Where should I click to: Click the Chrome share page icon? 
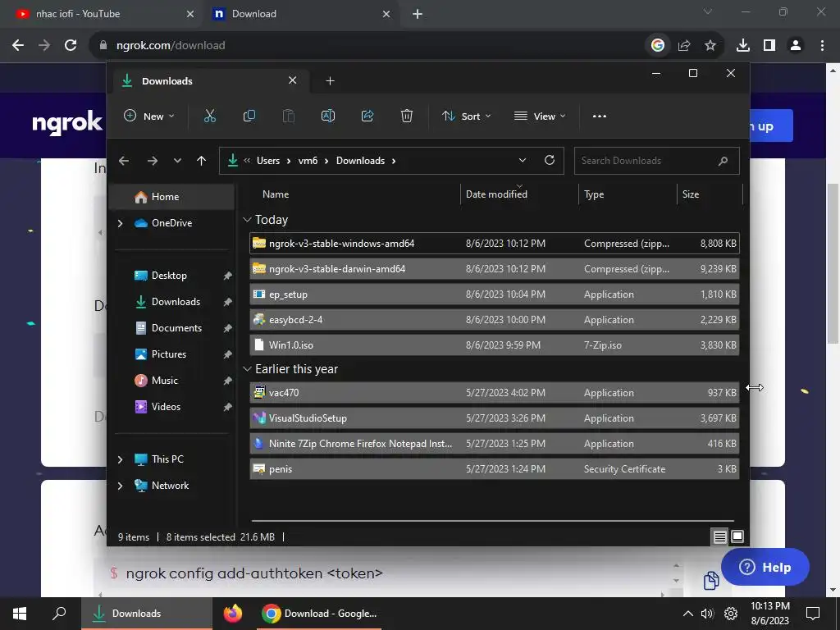684,46
